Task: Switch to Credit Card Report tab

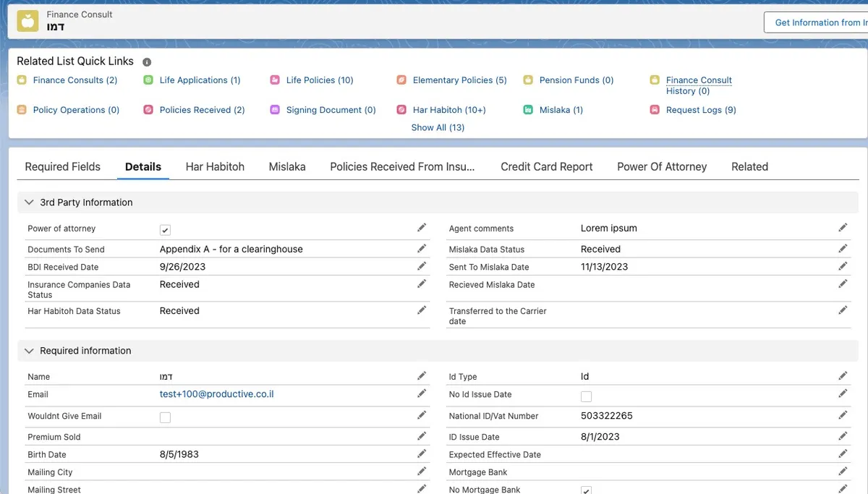Action: point(547,166)
